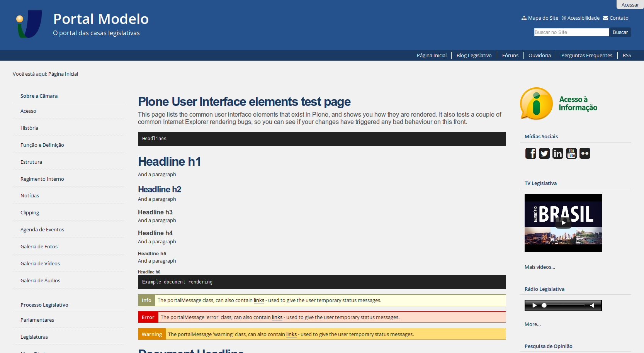Click the Plone User Interface page title

[x=244, y=102]
